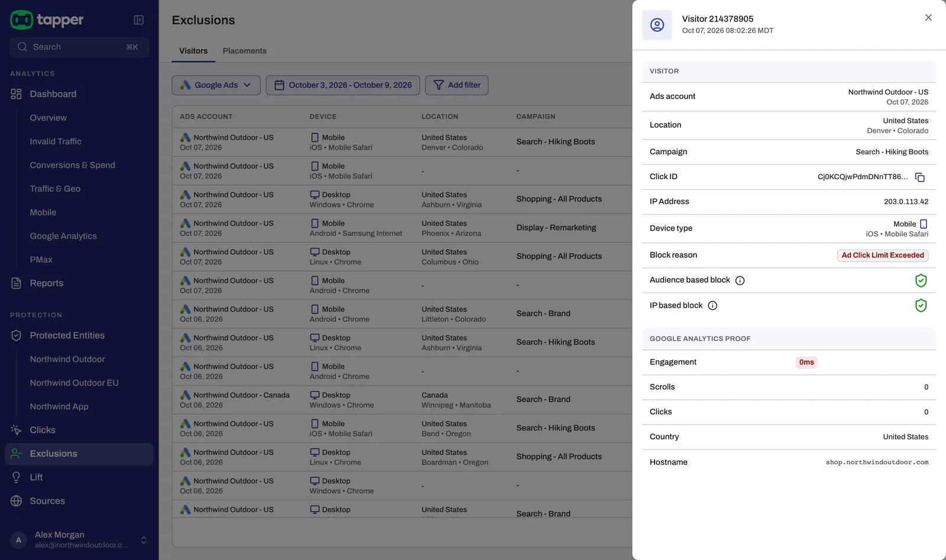Open PMax in the sidebar
The width and height of the screenshot is (946, 560).
[41, 260]
